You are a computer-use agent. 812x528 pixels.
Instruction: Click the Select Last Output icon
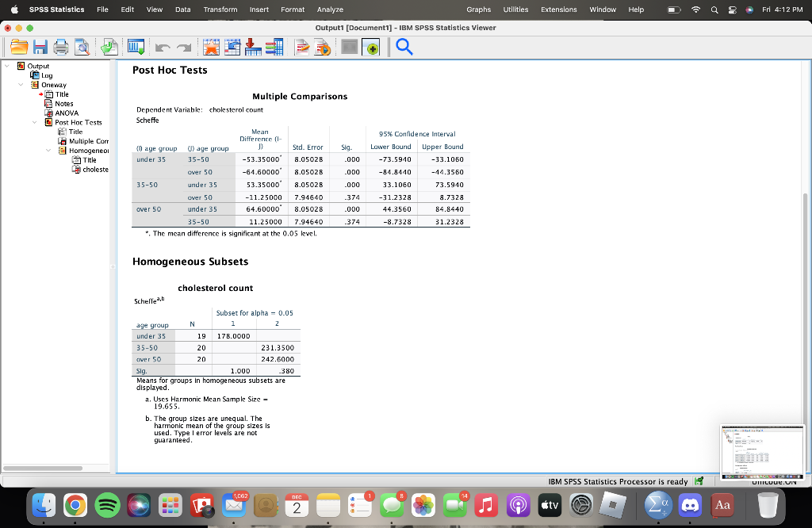coord(302,47)
